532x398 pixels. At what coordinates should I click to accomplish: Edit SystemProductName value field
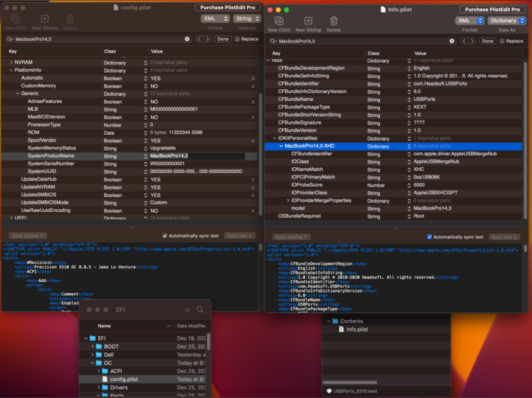[x=197, y=156]
